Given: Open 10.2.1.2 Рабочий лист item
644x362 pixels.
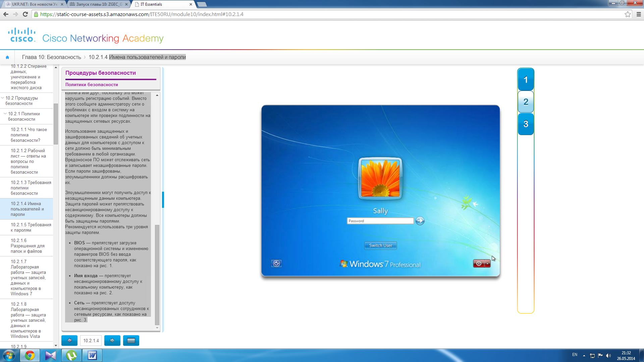Looking at the screenshot, I should point(29,161).
